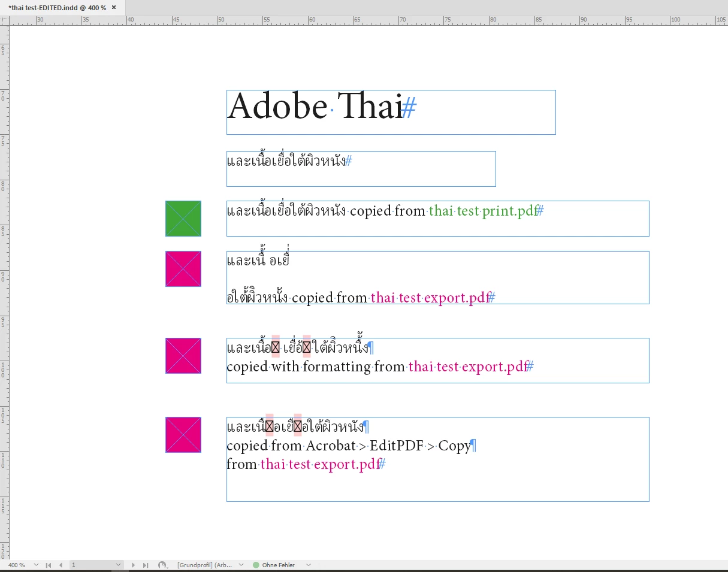Click the 'Ohne Fehler' preflight status text

[x=279, y=565]
